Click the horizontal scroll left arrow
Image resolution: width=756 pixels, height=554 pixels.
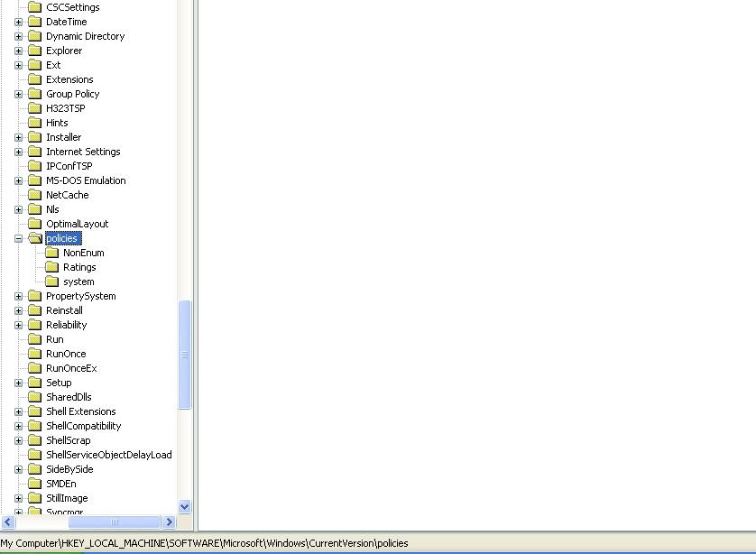click(8, 522)
